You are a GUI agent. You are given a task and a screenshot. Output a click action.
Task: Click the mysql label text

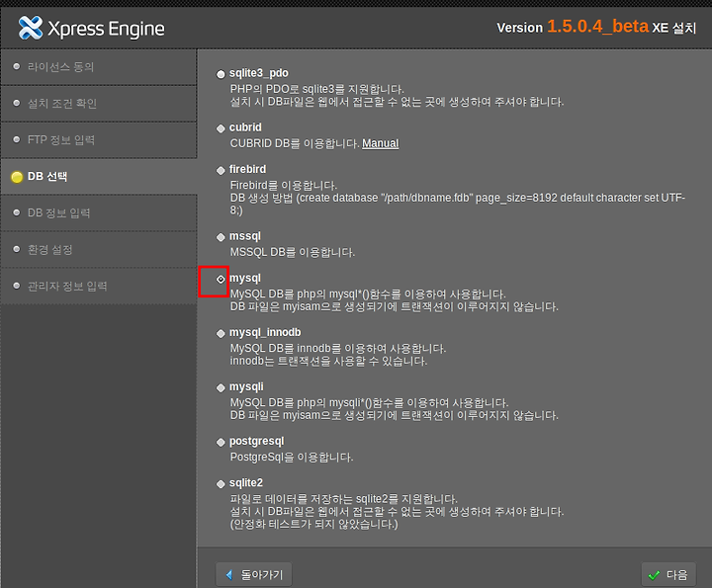[x=245, y=278]
